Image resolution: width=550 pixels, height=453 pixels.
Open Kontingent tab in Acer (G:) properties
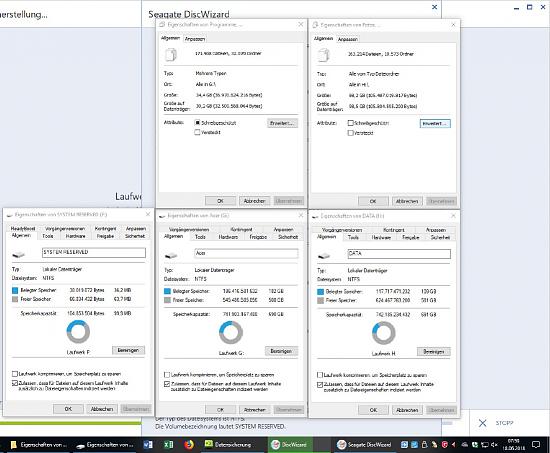(241, 229)
